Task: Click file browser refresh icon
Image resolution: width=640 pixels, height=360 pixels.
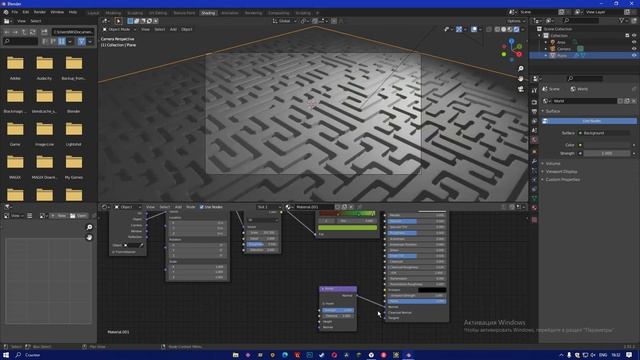Action: pos(33,32)
